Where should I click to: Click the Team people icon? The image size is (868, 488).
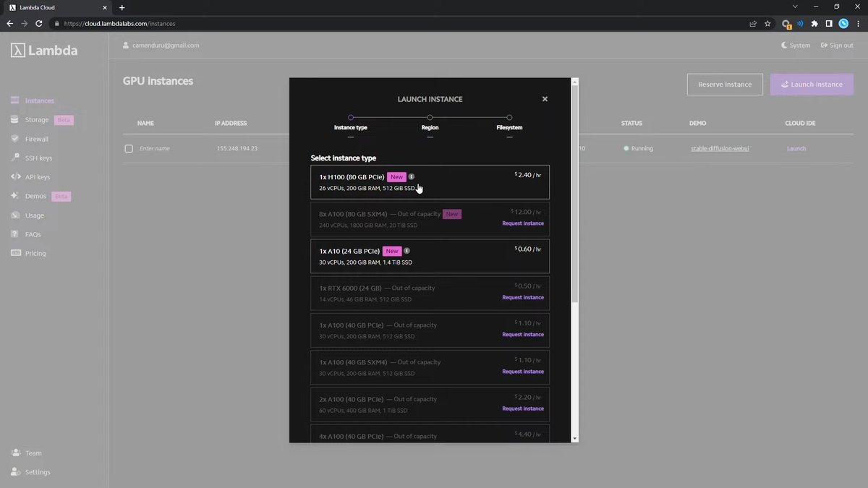pos(15,453)
